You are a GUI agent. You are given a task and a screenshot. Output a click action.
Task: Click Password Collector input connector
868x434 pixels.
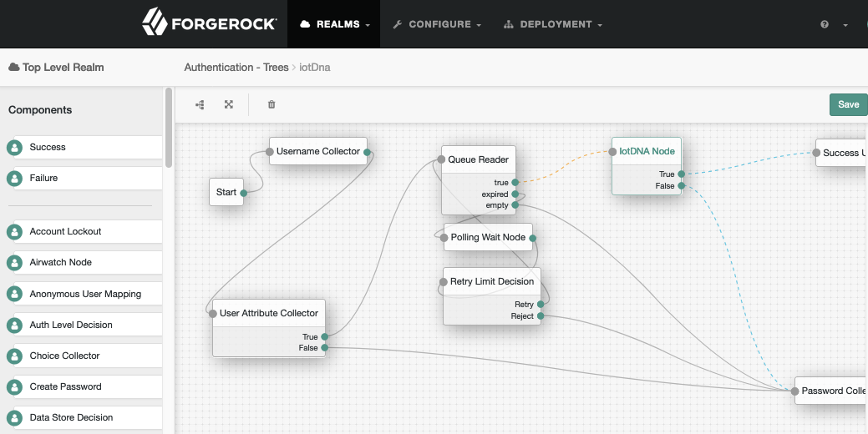click(795, 391)
